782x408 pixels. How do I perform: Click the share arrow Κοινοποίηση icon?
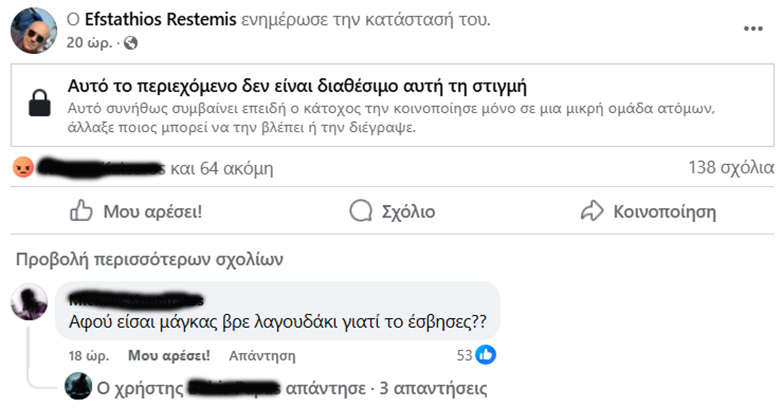tap(594, 211)
